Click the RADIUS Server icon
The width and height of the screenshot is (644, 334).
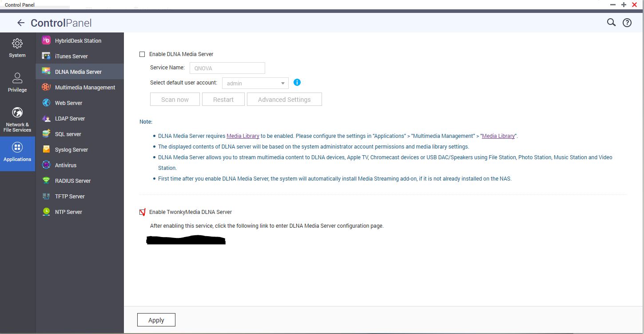pyautogui.click(x=46, y=181)
